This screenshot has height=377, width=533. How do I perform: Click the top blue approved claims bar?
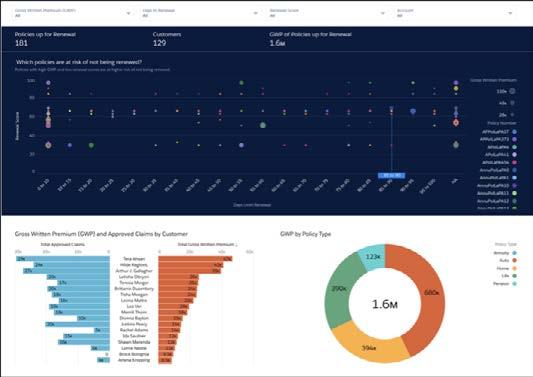pyautogui.click(x=63, y=259)
